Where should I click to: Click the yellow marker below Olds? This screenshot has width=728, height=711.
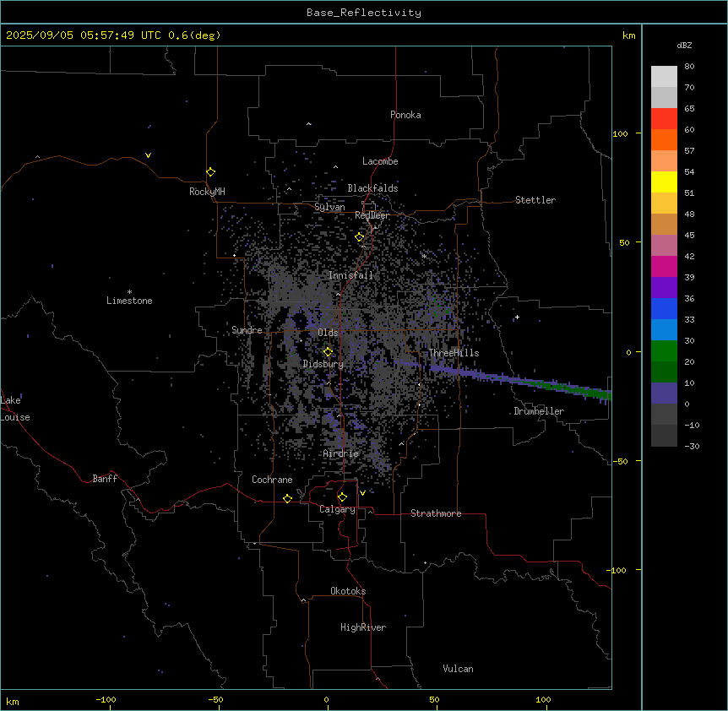pos(328,352)
